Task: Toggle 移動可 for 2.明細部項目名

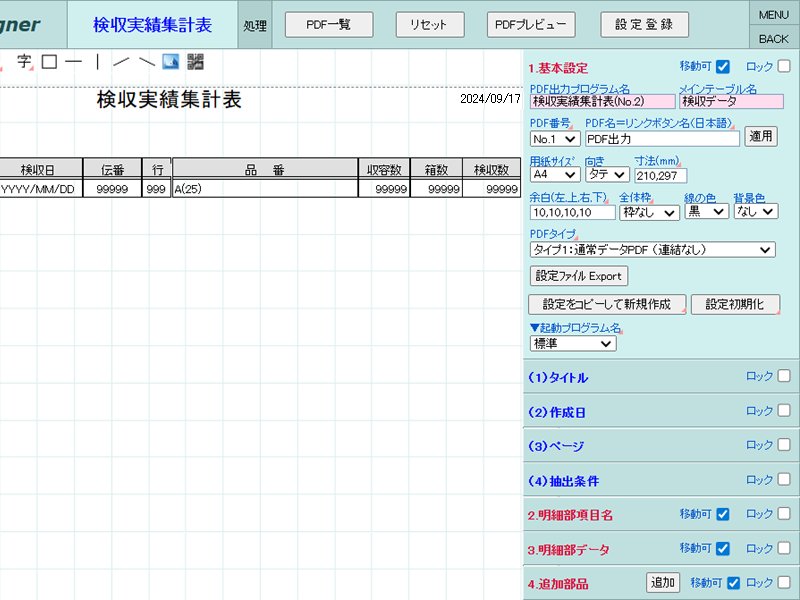Action: point(722,514)
